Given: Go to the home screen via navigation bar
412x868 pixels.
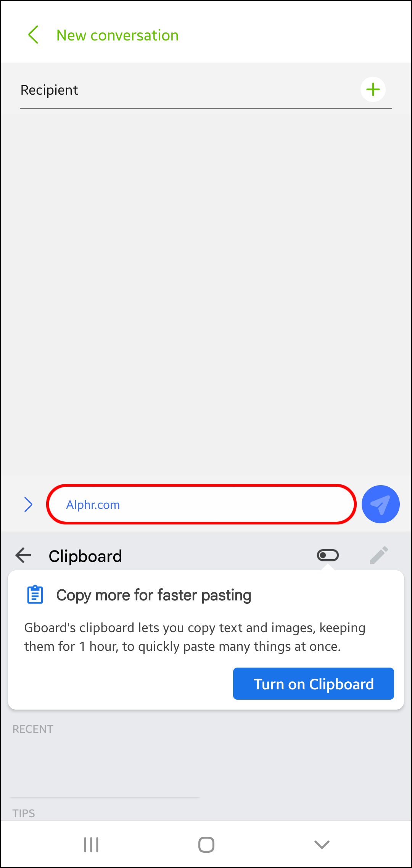Looking at the screenshot, I should 206,844.
